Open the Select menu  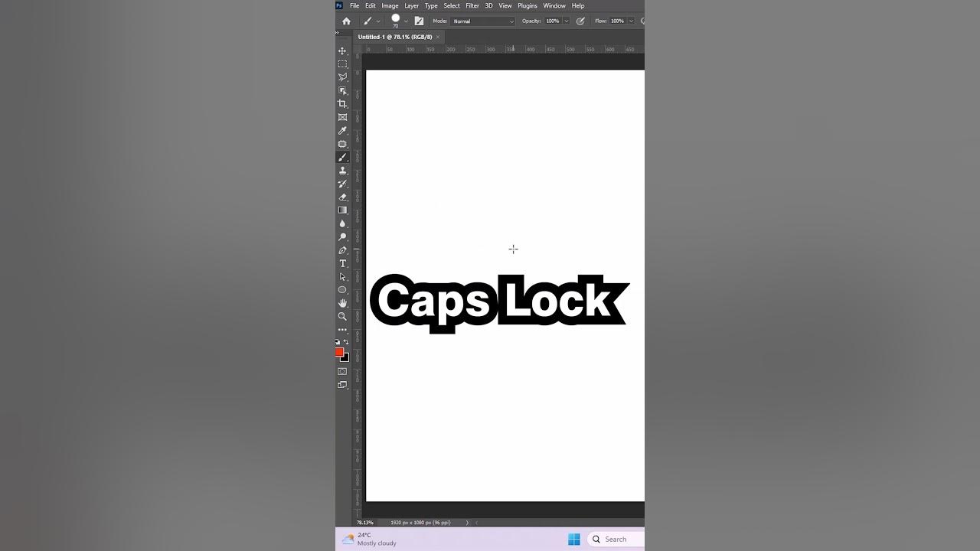(x=452, y=5)
